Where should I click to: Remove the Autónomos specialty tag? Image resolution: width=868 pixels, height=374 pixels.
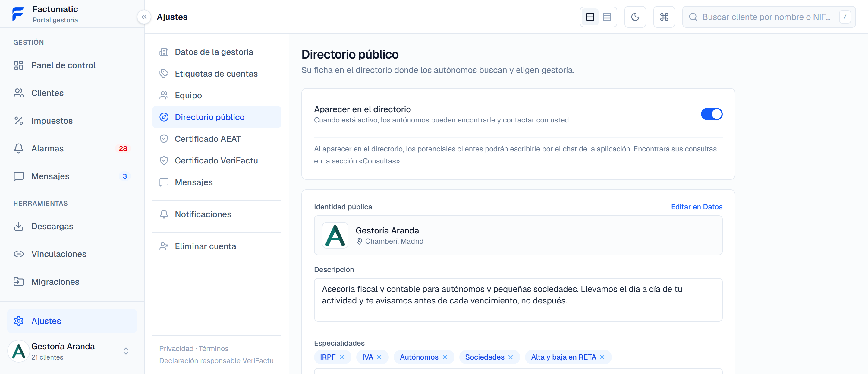point(445,357)
